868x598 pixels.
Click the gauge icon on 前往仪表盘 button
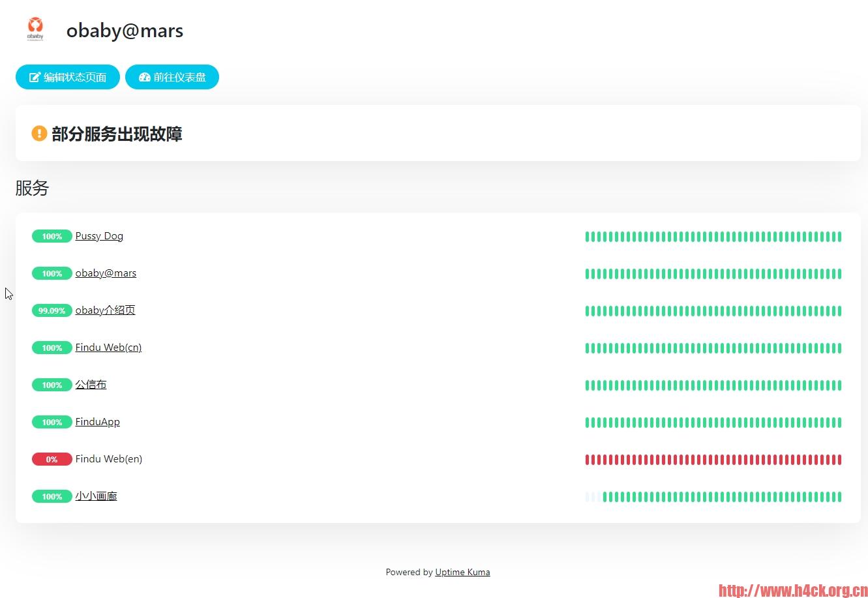click(145, 77)
